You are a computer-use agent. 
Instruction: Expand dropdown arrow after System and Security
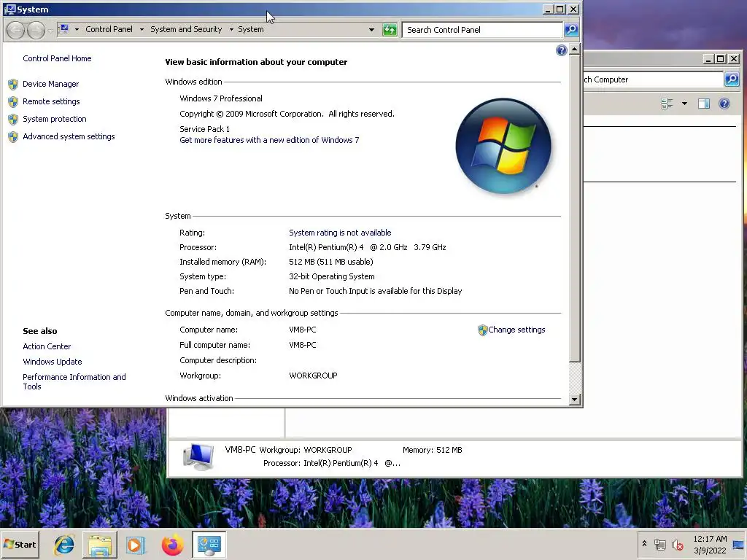[x=231, y=29]
